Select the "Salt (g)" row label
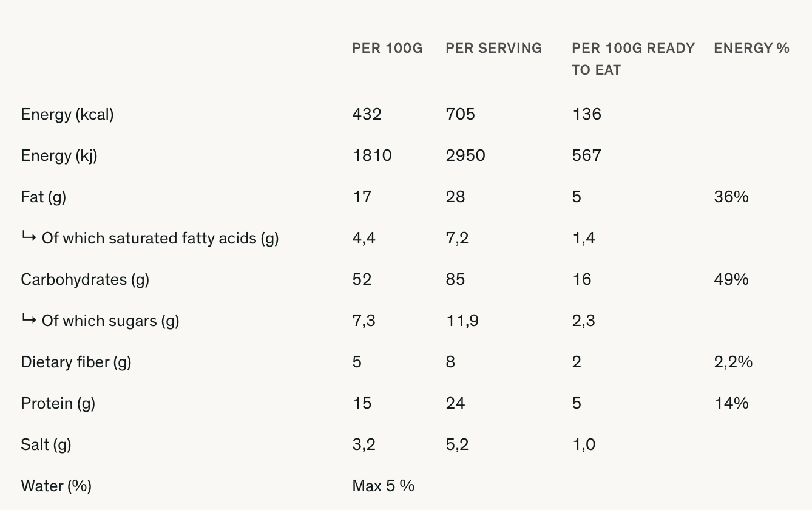 pos(46,444)
